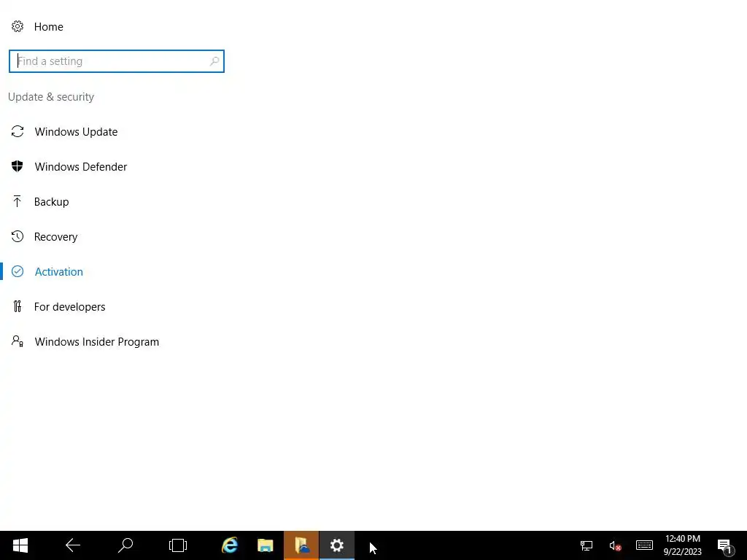Open File Explorer from taskbar
The height and width of the screenshot is (560, 747).
point(266,545)
